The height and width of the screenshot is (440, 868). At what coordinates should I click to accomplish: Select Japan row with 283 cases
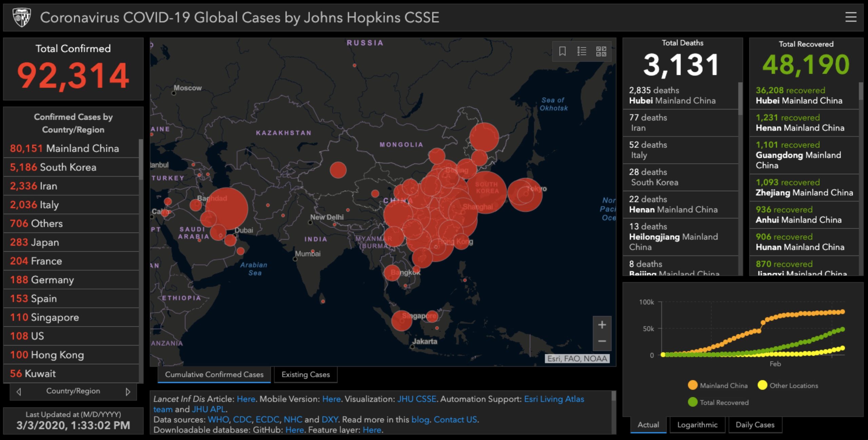tap(71, 242)
